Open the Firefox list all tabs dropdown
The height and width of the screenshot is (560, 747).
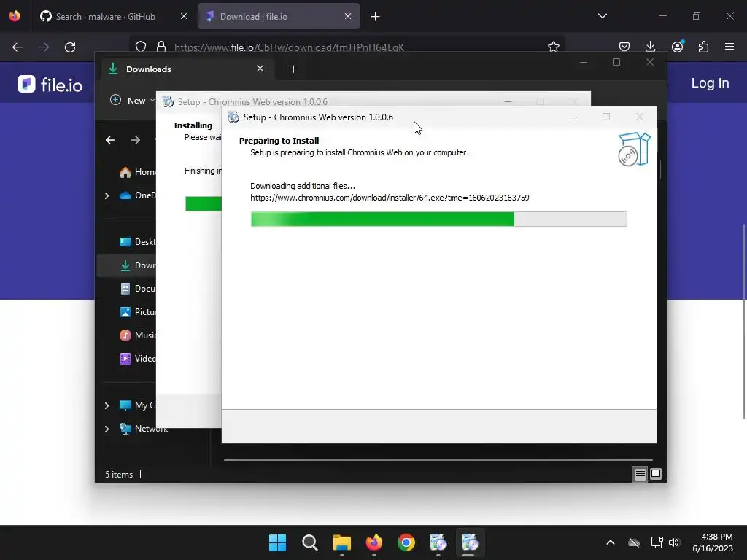[x=602, y=16]
